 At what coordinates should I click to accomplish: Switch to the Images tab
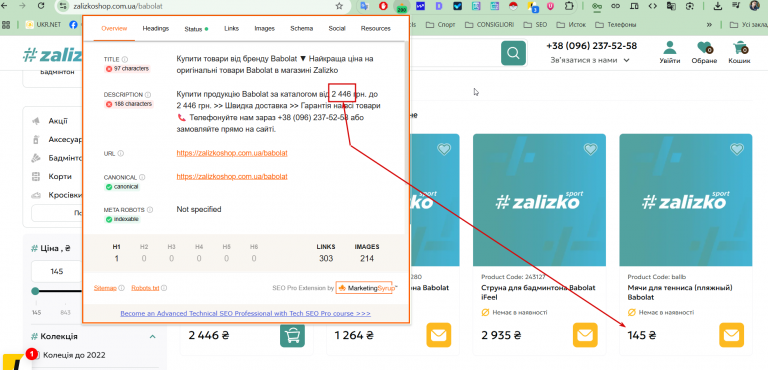tap(264, 28)
